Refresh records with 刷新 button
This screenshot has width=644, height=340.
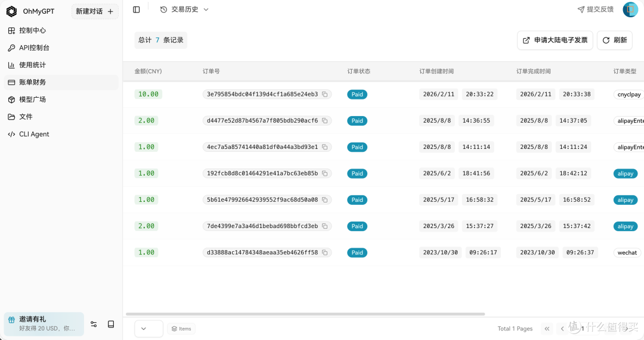(614, 40)
